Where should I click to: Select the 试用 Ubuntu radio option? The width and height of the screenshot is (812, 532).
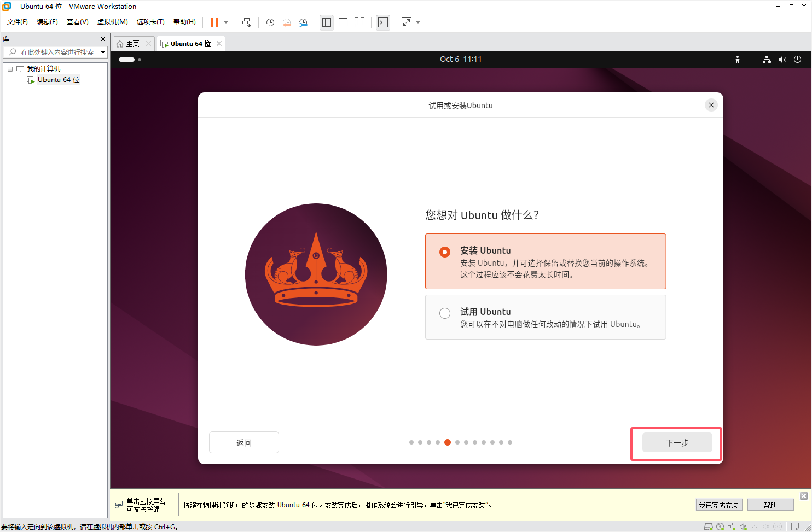tap(445, 313)
